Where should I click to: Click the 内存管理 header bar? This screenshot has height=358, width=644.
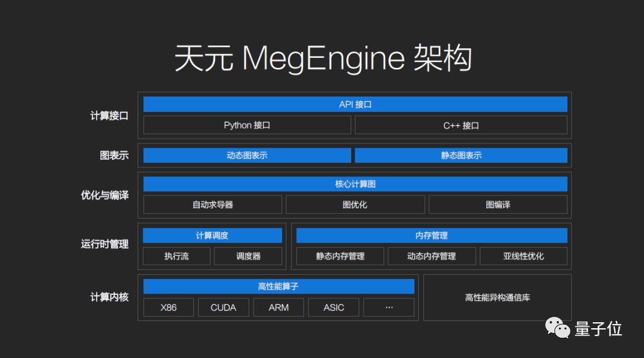click(x=431, y=235)
